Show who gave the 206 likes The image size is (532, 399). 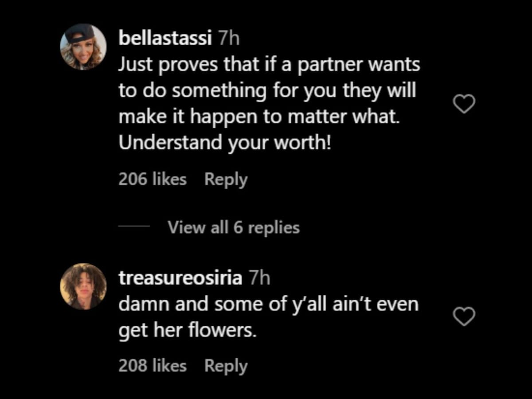tap(153, 180)
